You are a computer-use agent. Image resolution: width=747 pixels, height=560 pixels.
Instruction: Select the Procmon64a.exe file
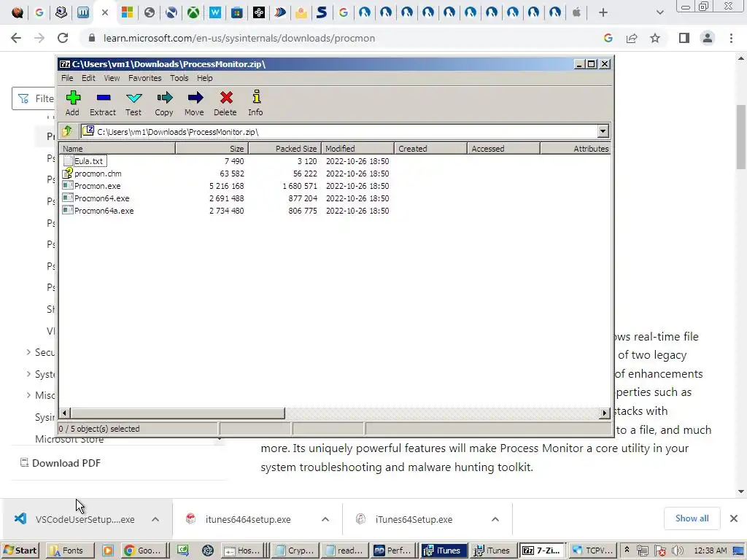98,211
